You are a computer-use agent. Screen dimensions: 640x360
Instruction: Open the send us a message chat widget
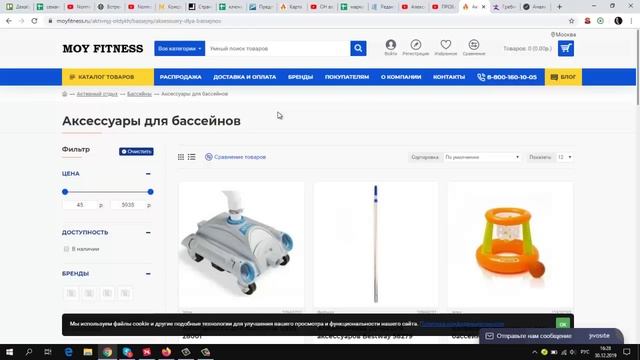[x=551, y=336]
